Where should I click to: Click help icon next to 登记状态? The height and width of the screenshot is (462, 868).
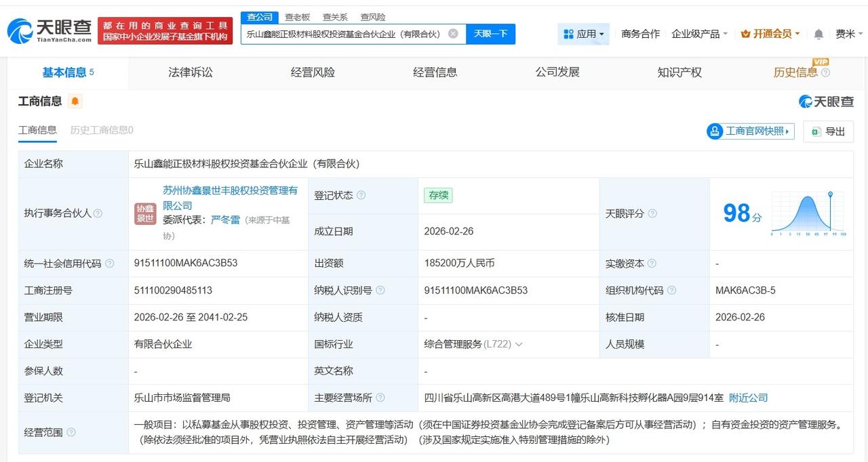361,195
